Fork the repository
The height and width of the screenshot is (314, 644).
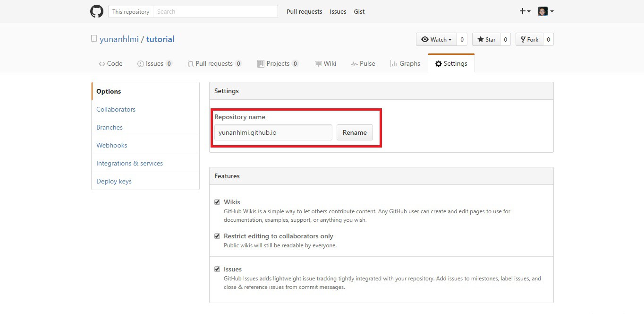coord(530,39)
